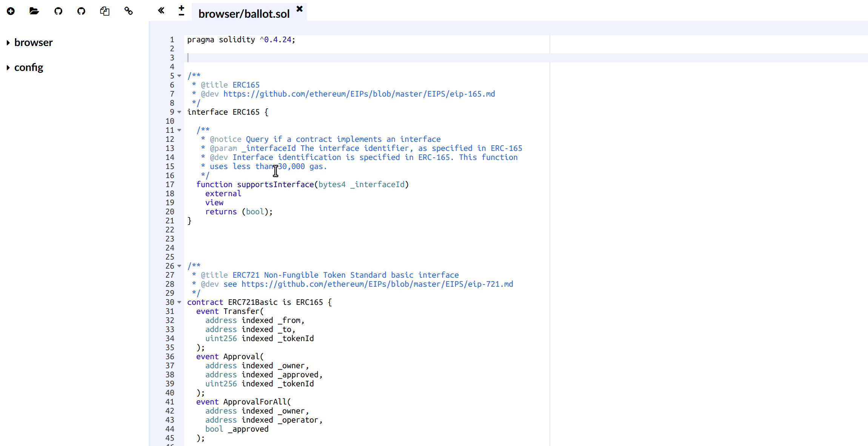Create a new file with plus-circle icon
The width and height of the screenshot is (868, 446).
pos(11,11)
